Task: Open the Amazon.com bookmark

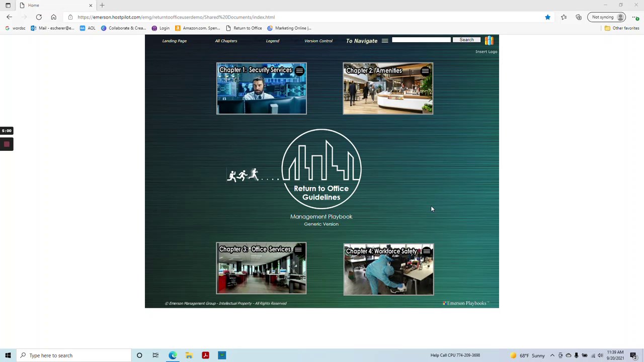Action: [197, 28]
